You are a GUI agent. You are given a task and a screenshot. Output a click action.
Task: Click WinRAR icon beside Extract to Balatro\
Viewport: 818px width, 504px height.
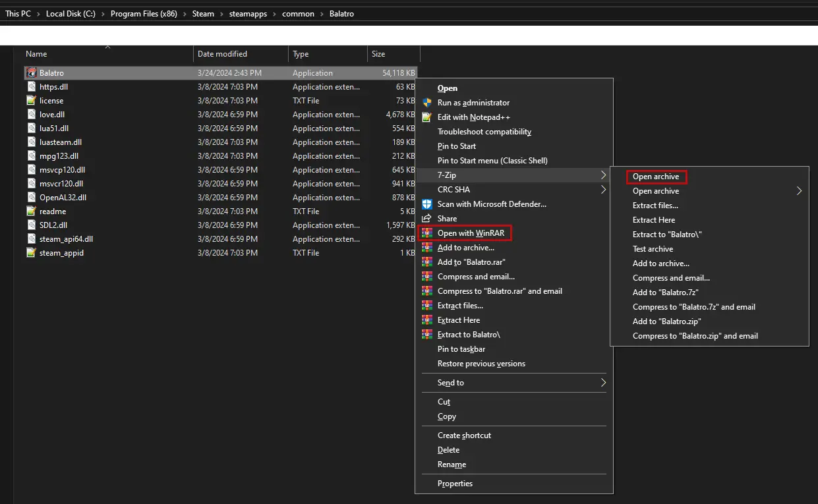426,335
